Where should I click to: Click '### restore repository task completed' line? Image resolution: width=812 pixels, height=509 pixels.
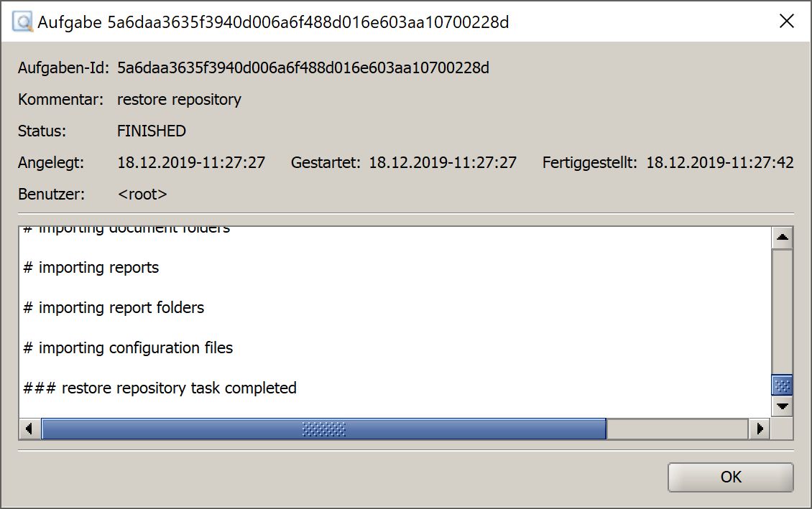[160, 388]
